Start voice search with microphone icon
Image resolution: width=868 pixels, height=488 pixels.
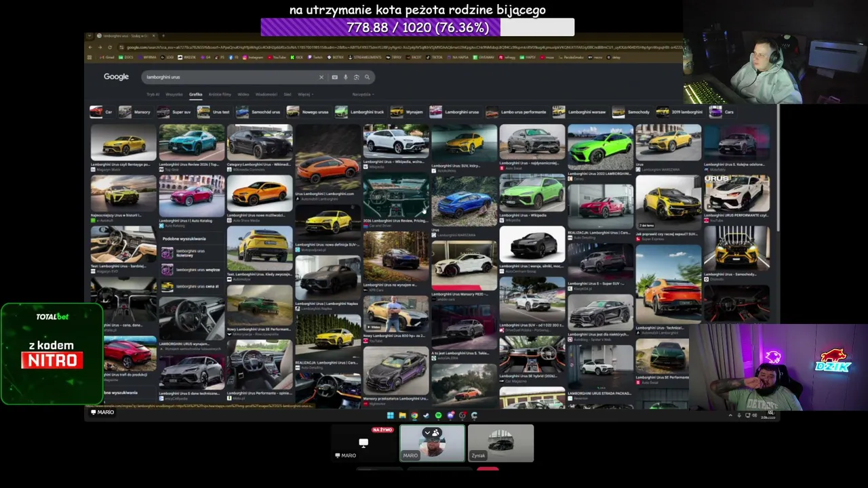(x=345, y=77)
